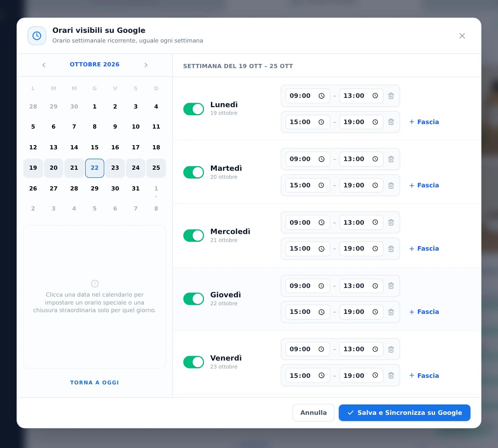Go to previous month in calendar

point(44,65)
